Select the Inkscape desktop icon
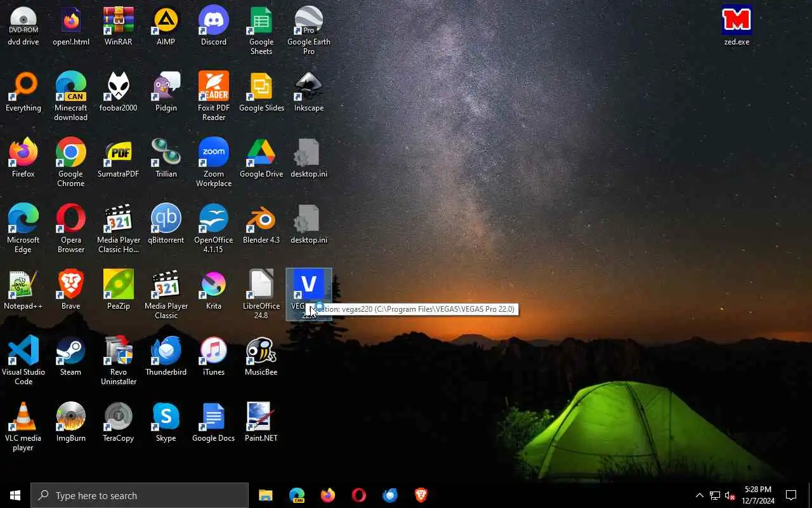 [x=309, y=91]
